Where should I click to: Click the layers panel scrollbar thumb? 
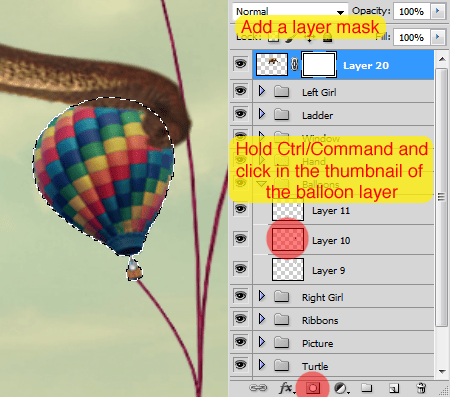tap(442, 197)
